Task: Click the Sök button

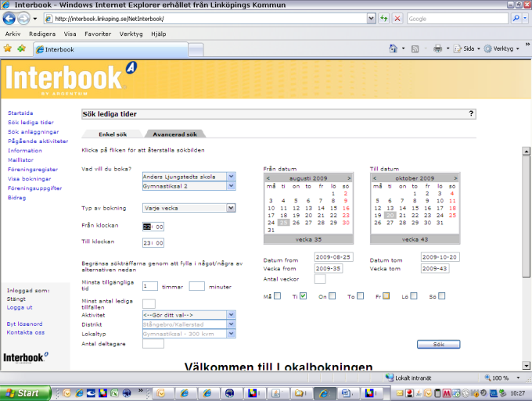Action: 438,344
